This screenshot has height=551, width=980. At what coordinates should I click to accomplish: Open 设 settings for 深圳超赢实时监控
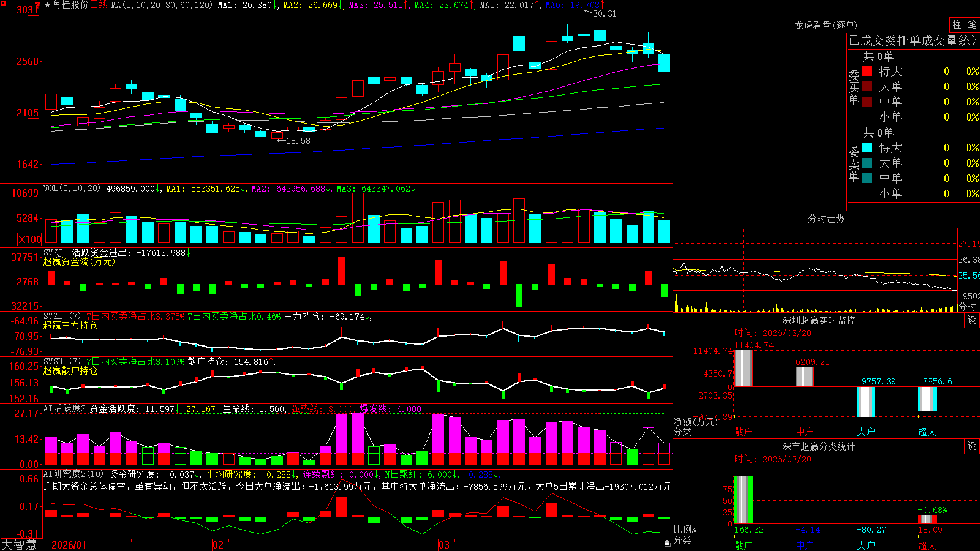click(972, 320)
